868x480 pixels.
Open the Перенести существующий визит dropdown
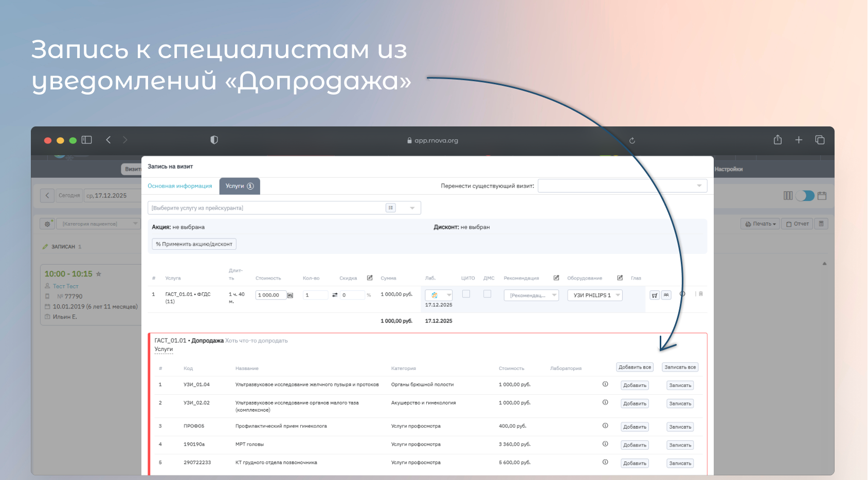point(622,186)
